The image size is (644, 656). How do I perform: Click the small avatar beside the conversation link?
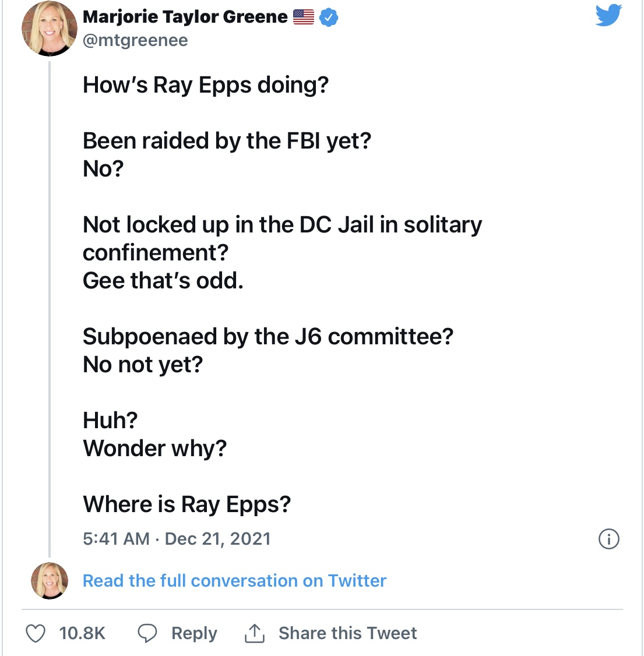pos(49,581)
